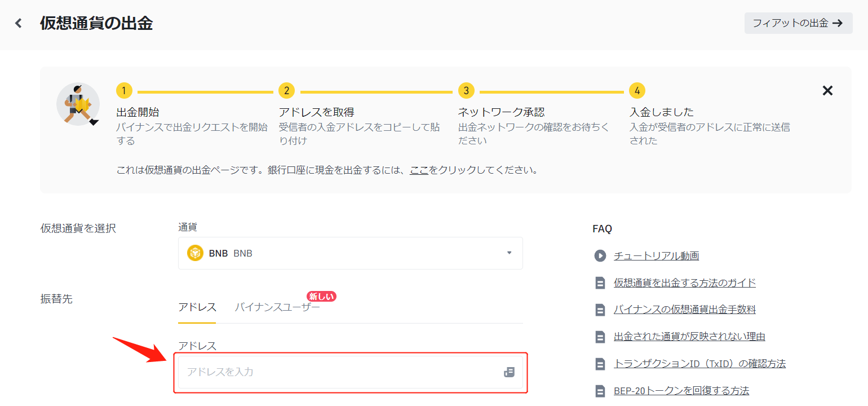
Task: Click the running courier illustration icon
Action: pyautogui.click(x=78, y=104)
